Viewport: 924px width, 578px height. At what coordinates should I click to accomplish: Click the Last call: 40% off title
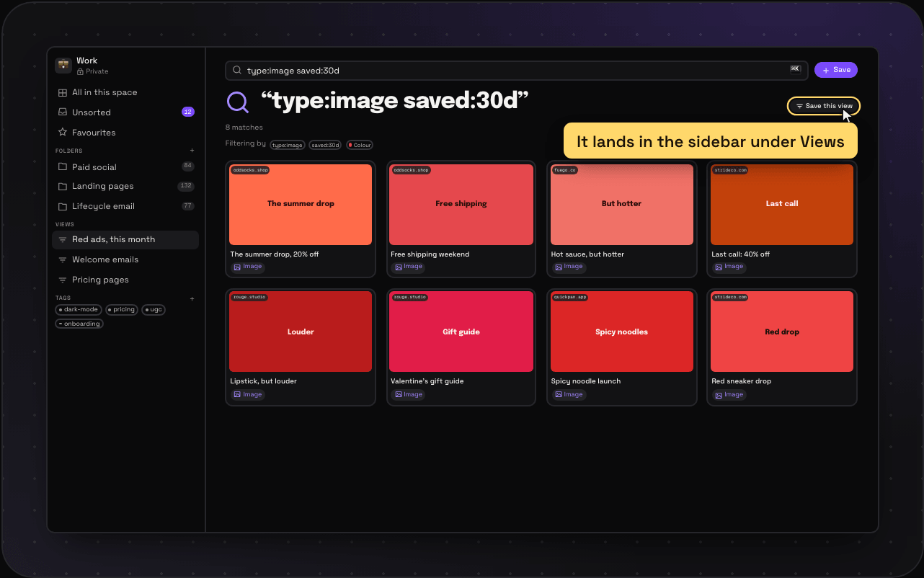[741, 254]
